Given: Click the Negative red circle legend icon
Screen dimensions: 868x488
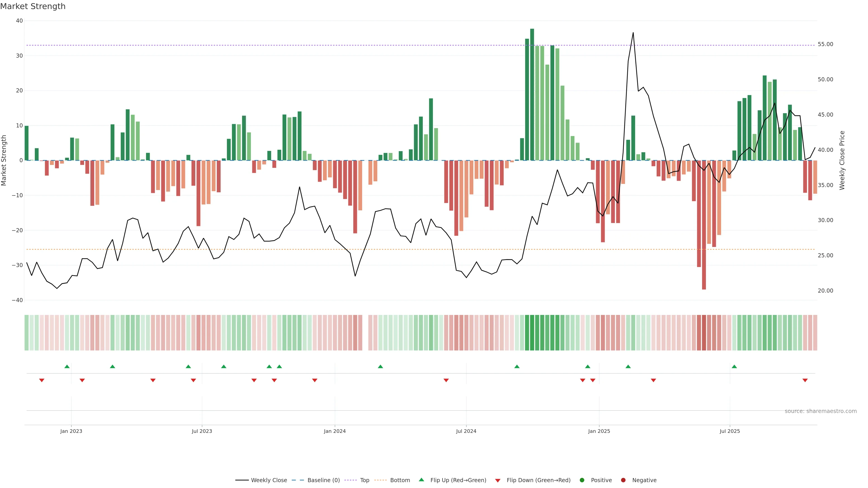Looking at the screenshot, I should coord(623,480).
